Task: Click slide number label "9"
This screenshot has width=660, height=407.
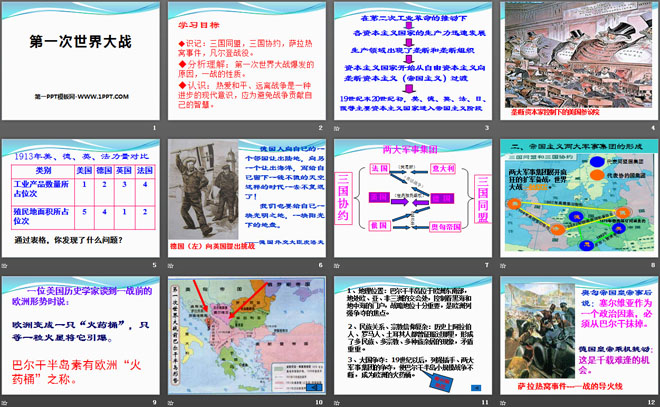Action: click(154, 402)
